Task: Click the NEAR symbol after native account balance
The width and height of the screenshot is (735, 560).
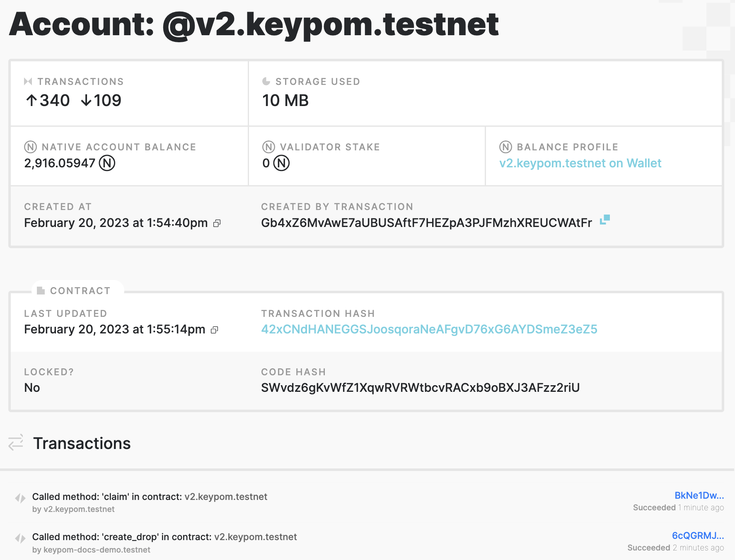Action: [x=107, y=163]
